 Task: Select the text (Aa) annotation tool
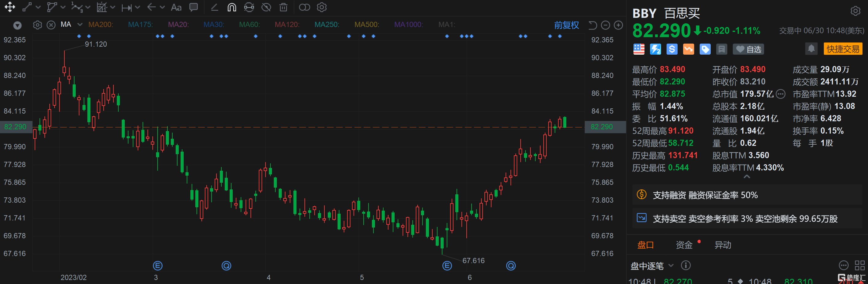click(176, 7)
